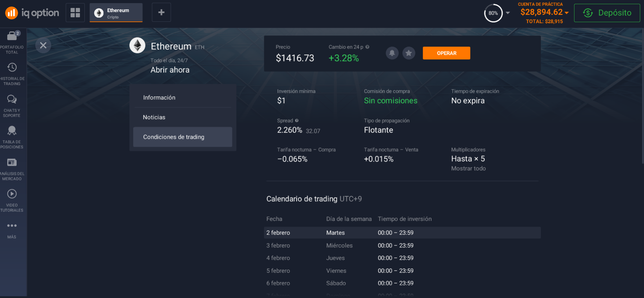
Task: Click the orange OPERAR button
Action: coord(446,53)
